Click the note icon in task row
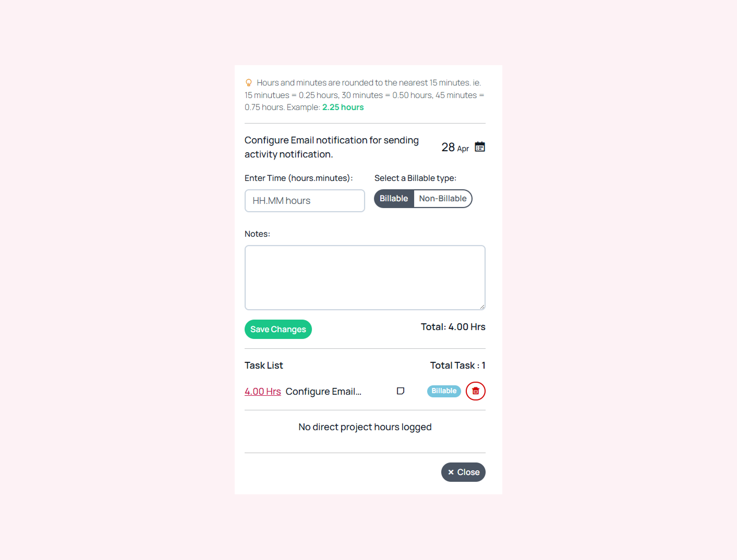This screenshot has height=560, width=737. (x=401, y=391)
